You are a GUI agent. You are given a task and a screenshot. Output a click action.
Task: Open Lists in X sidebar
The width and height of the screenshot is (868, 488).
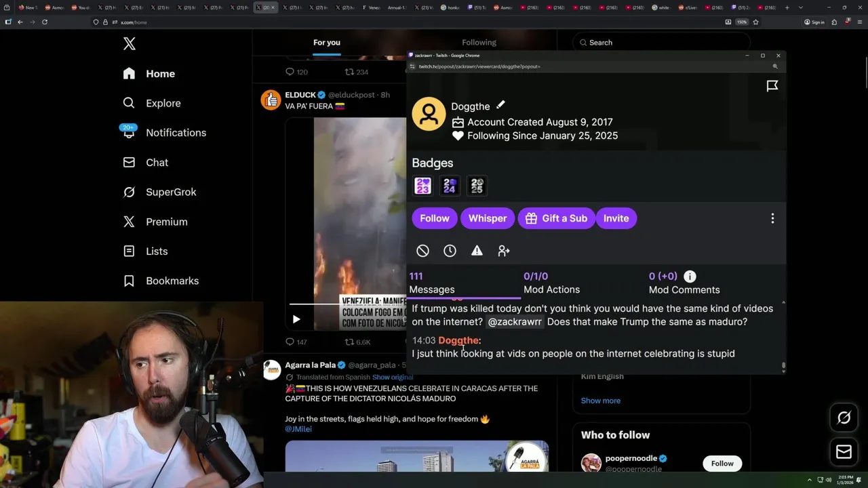[157, 251]
